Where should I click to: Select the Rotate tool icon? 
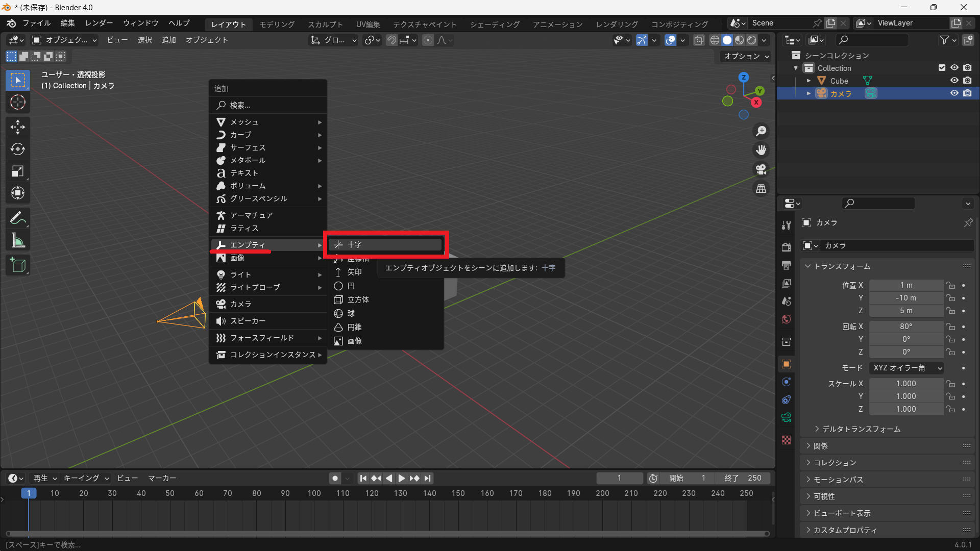[18, 149]
